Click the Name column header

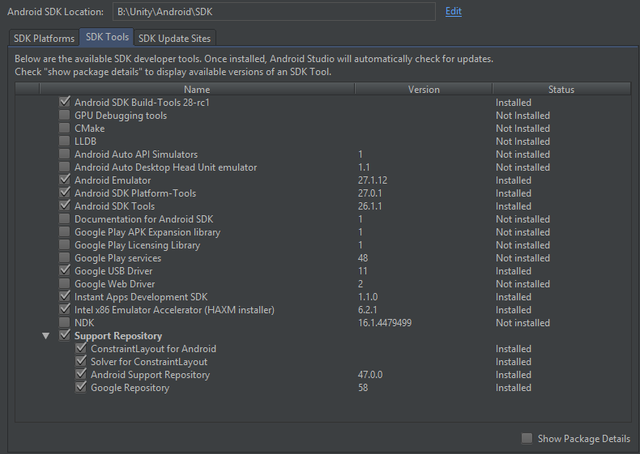pos(197,89)
